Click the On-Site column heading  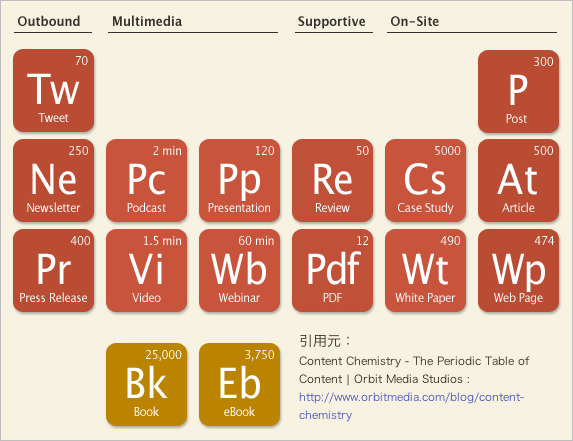[x=415, y=21]
